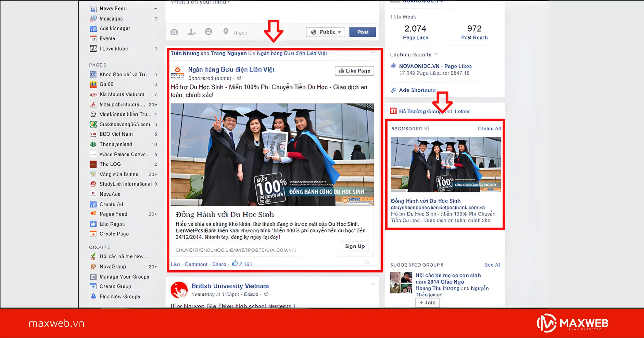Click the Sign Up button on the ad
The height and width of the screenshot is (338, 644).
[355, 246]
